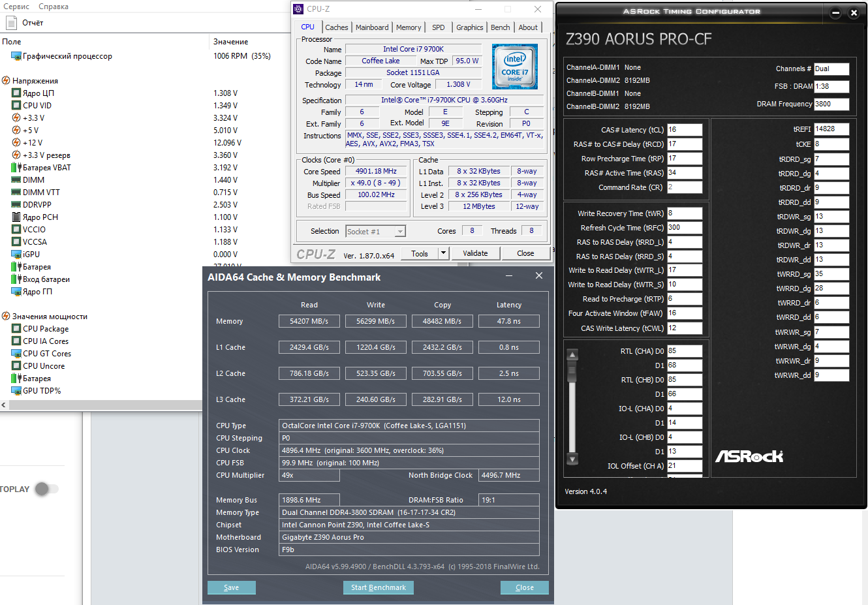This screenshot has height=605, width=868.
Task: Click the Поле column header
Action: 12,42
